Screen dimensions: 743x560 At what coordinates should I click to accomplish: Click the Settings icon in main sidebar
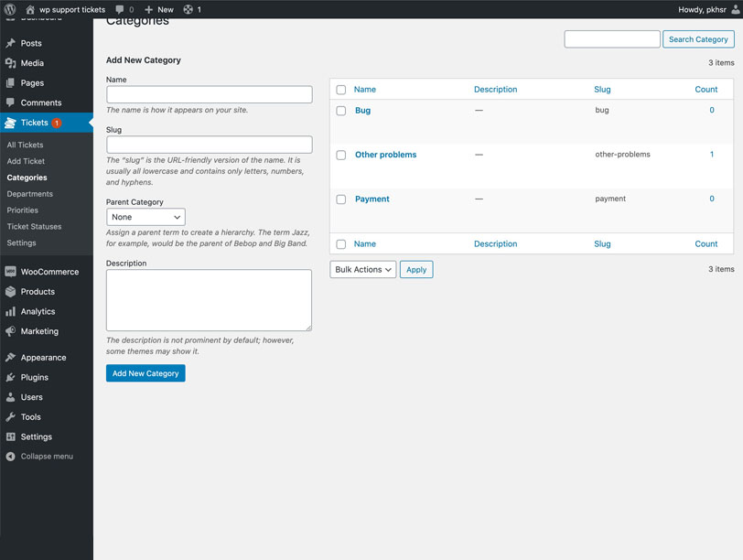click(x=10, y=436)
